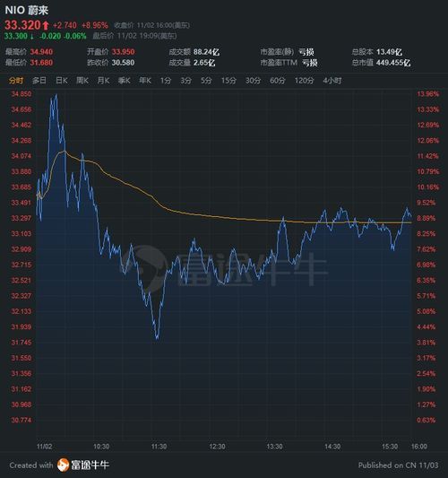Click the 30.774 price axis label
This screenshot has width=448, height=478.
pos(22,420)
